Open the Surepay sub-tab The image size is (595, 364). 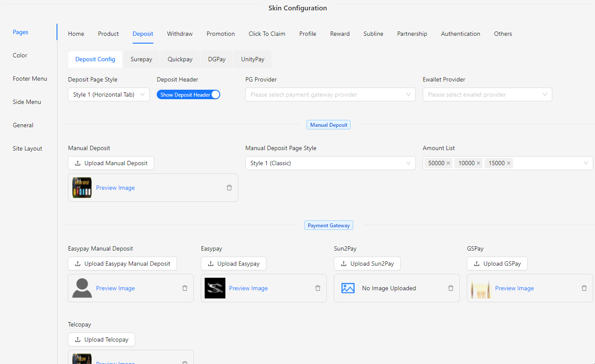(141, 59)
